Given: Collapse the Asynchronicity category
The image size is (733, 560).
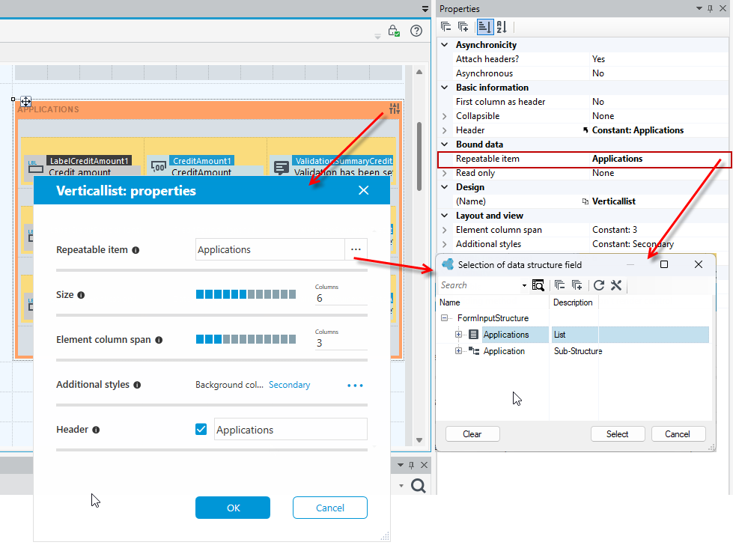Looking at the screenshot, I should click(445, 45).
